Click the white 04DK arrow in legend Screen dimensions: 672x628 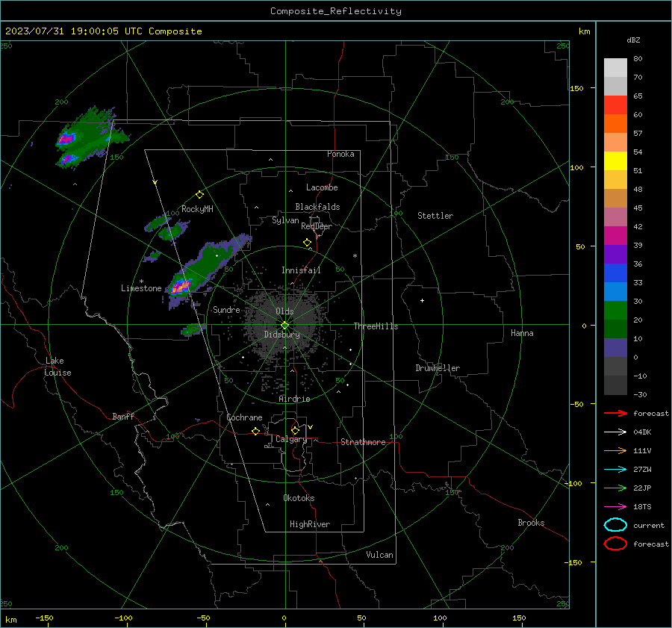(x=615, y=432)
